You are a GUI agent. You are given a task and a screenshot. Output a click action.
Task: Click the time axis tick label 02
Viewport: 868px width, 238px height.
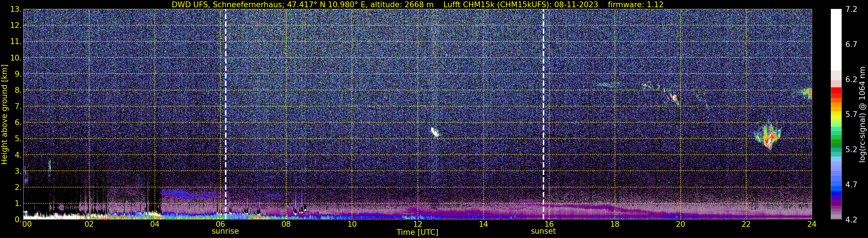(89, 224)
